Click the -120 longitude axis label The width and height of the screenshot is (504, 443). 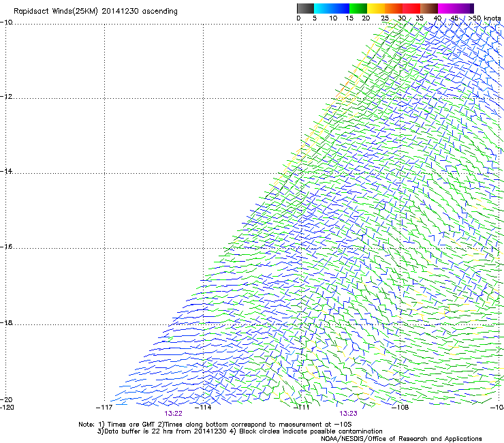click(7, 407)
